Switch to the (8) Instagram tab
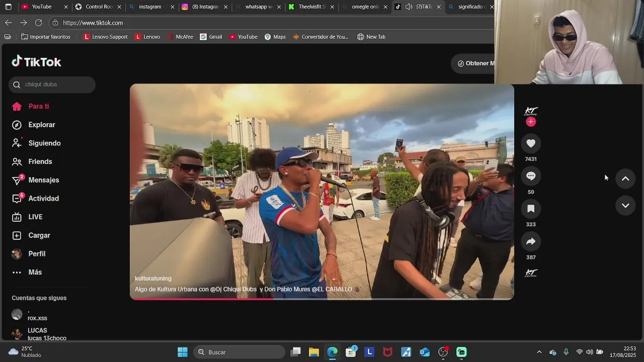644x362 pixels. [x=205, y=7]
